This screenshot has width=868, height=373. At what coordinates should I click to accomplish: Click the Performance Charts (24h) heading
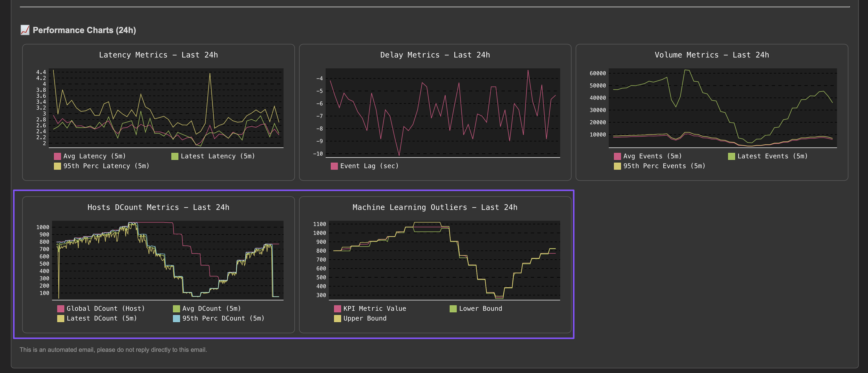(x=84, y=30)
